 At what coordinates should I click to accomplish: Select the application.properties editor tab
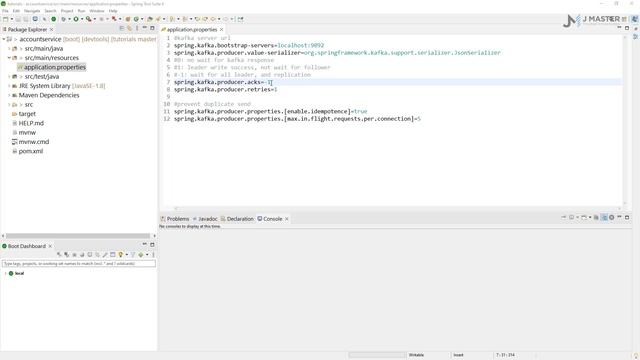(x=192, y=30)
